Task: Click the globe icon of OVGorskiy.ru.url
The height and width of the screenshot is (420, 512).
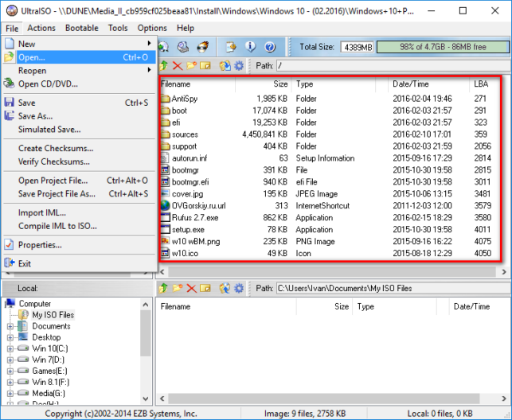Action: [165, 205]
